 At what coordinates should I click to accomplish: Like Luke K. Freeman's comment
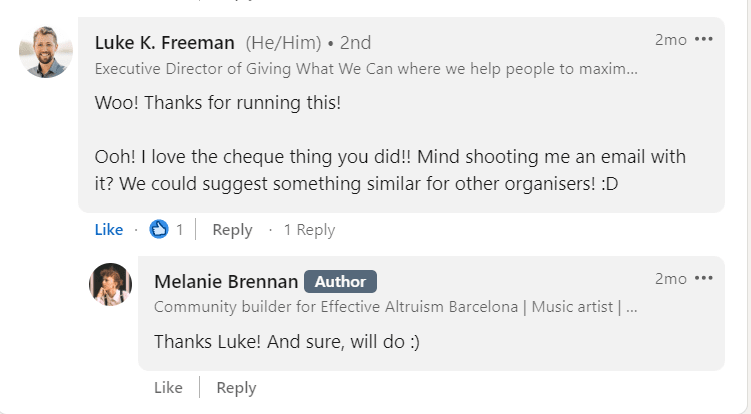pos(108,230)
